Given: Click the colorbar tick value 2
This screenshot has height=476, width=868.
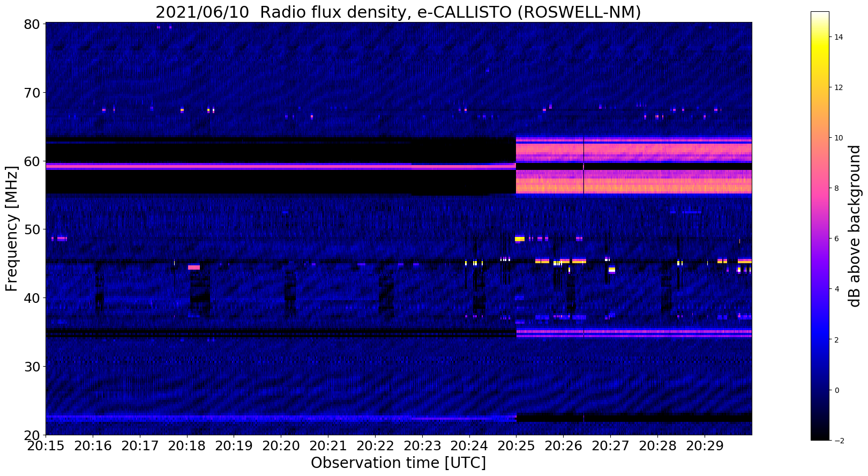Looking at the screenshot, I should (x=836, y=339).
